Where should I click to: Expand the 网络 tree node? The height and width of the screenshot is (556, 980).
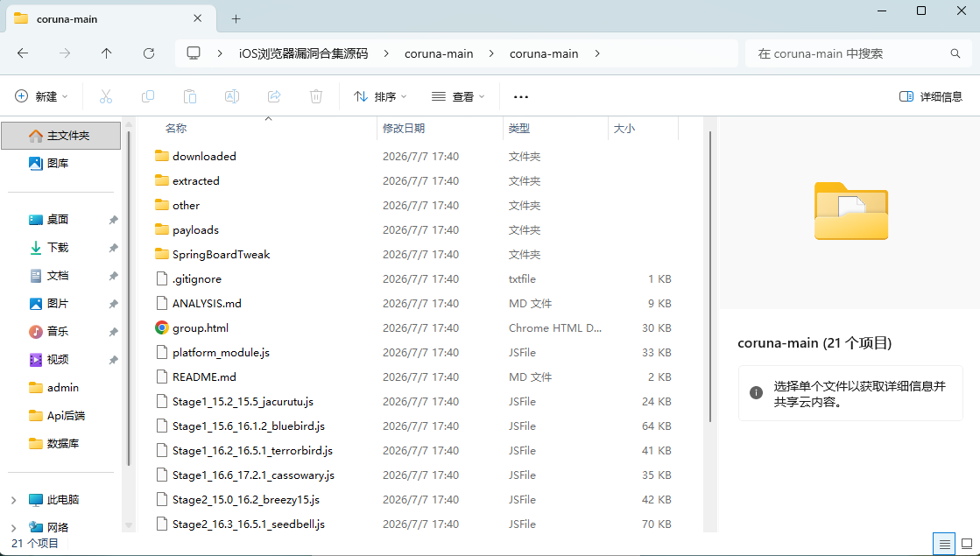13,527
